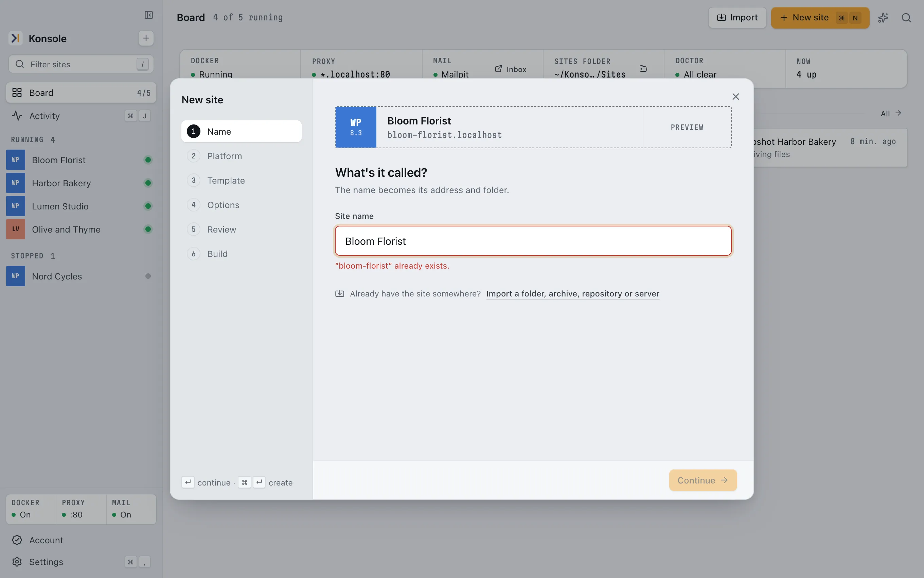
Task: Open the sites folder icon
Action: (643, 69)
